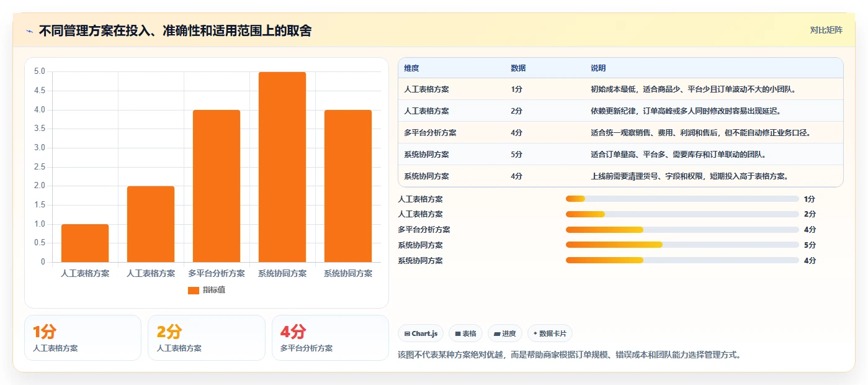Click the progress bar labeled 5分
The image size is (868, 385).
coord(682,245)
